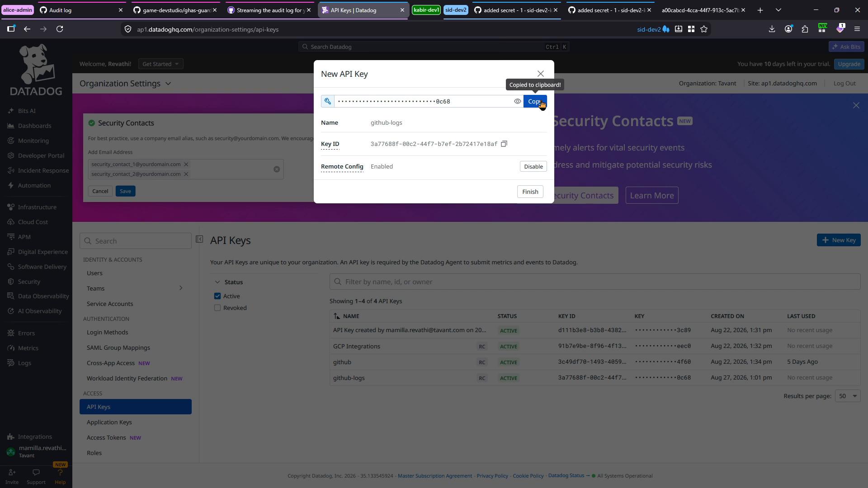Select Users in settings menu
Image resolution: width=868 pixels, height=488 pixels.
click(94, 273)
